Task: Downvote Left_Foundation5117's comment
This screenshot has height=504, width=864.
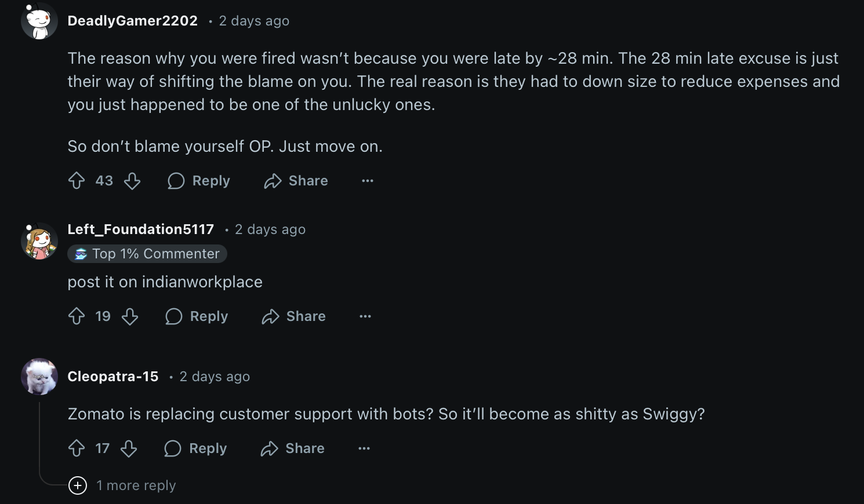Action: tap(130, 316)
